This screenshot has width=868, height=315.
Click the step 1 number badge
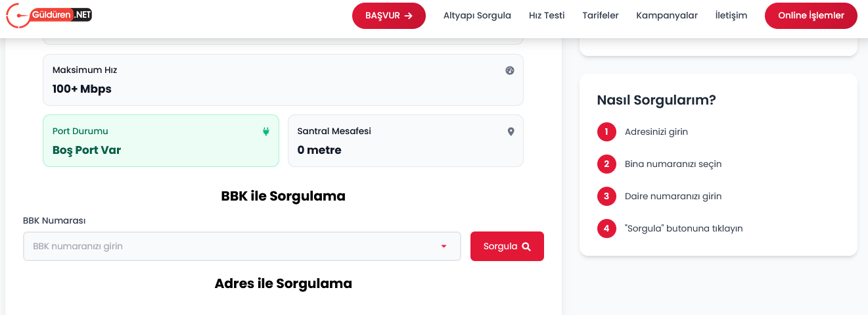[x=606, y=132]
